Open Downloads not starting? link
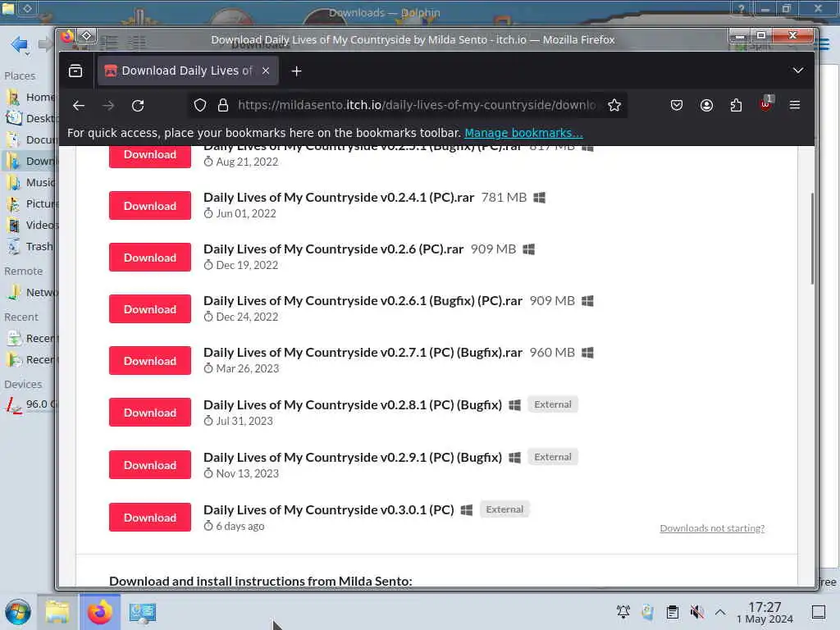840x630 pixels. [x=712, y=528]
